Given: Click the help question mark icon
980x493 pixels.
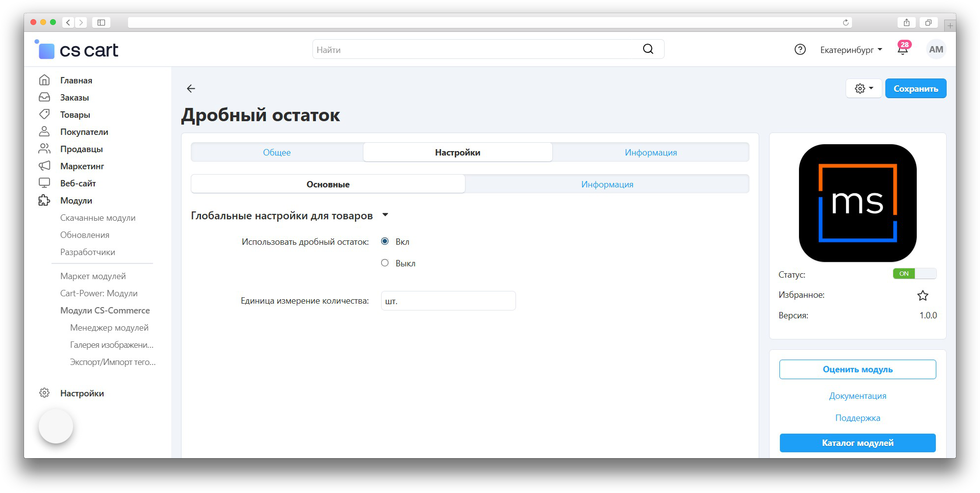Looking at the screenshot, I should click(x=800, y=50).
